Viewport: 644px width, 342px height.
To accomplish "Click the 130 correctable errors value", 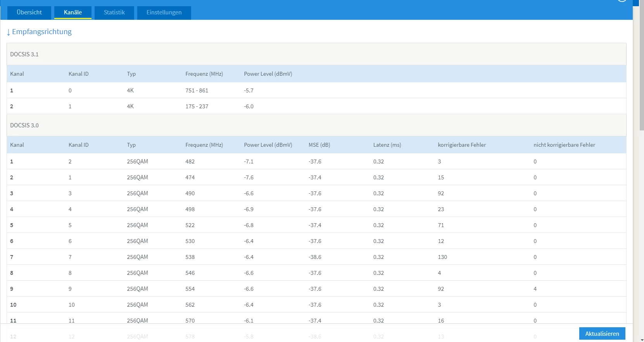I will 442,257.
